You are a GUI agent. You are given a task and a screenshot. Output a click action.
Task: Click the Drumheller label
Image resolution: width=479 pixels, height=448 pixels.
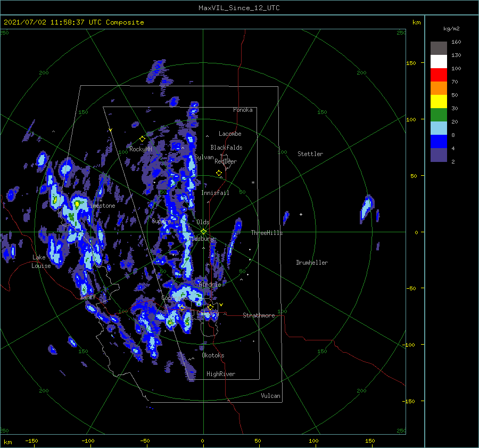[312, 263]
